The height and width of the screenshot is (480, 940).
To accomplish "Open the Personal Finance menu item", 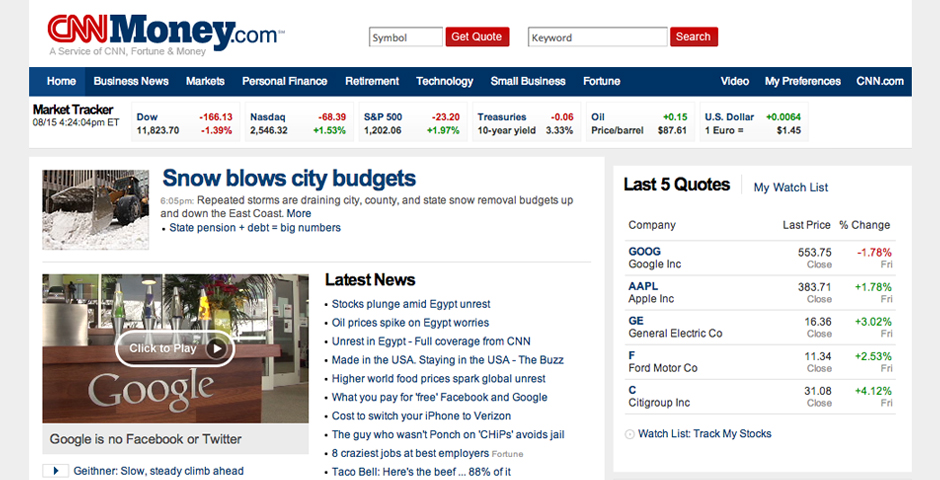I will click(285, 81).
